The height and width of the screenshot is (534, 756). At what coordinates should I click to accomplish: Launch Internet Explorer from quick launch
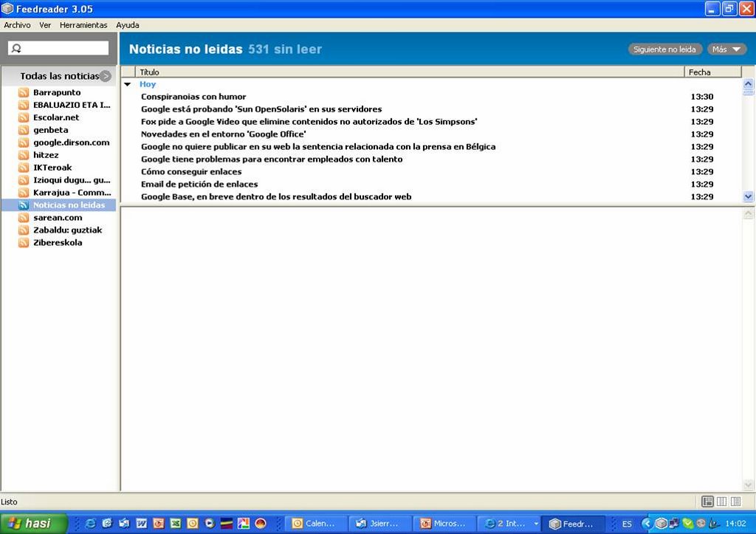[x=90, y=524]
